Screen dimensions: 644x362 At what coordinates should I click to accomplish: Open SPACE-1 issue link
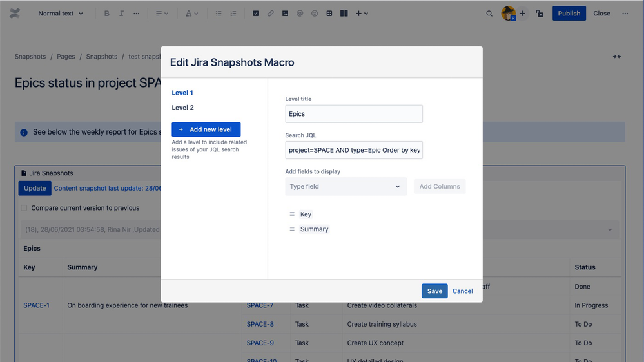[x=37, y=305]
